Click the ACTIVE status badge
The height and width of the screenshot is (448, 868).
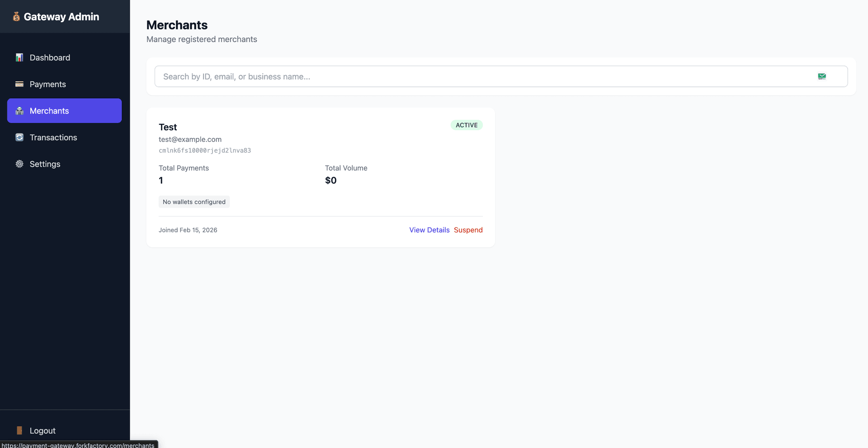[467, 125]
